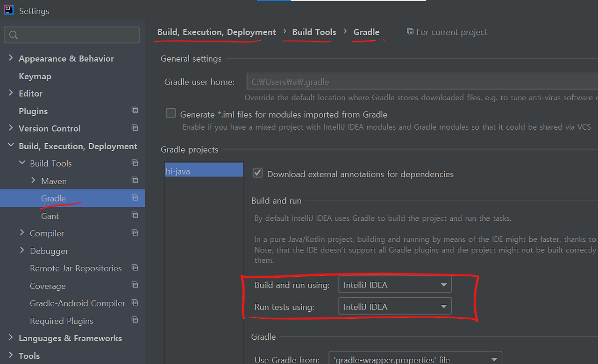Select Keymap in the settings sidebar
Image resolution: width=598 pixels, height=364 pixels.
(x=35, y=76)
